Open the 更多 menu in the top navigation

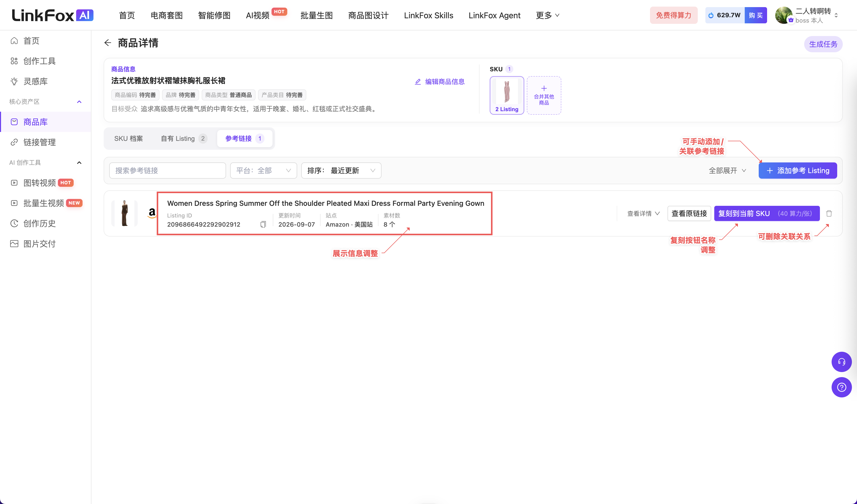pos(548,15)
